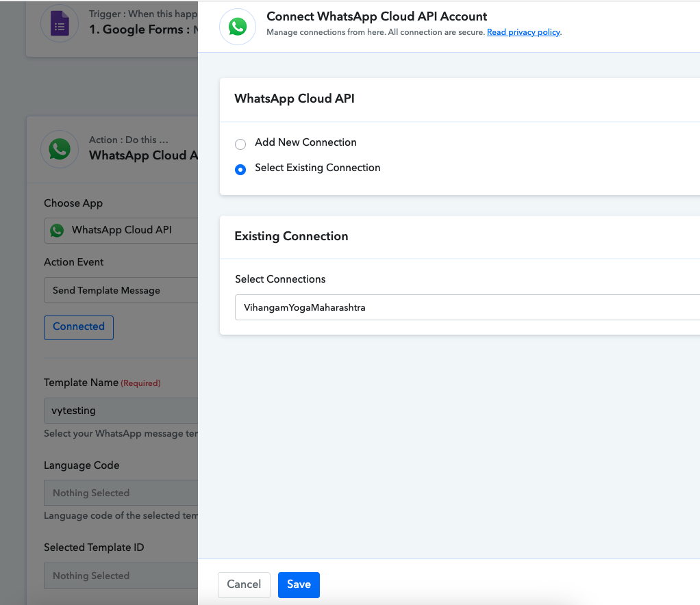Click the 'Trigger : When this happens' label

coord(143,14)
